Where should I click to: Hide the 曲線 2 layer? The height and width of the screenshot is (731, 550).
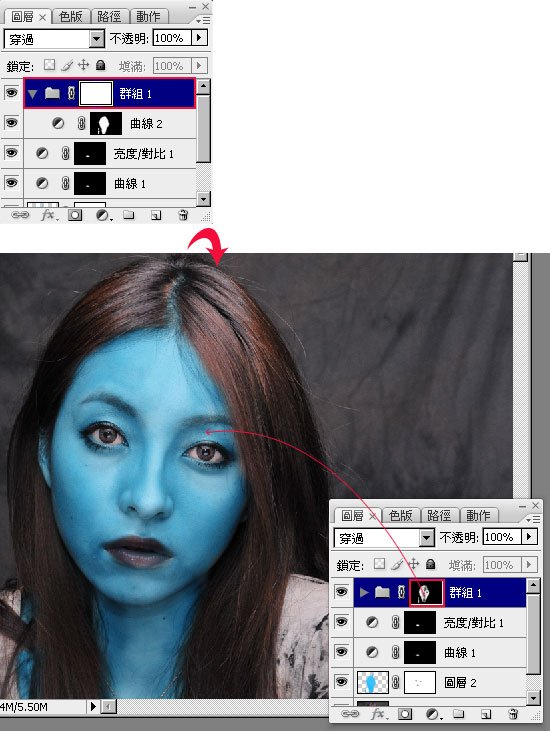11,123
